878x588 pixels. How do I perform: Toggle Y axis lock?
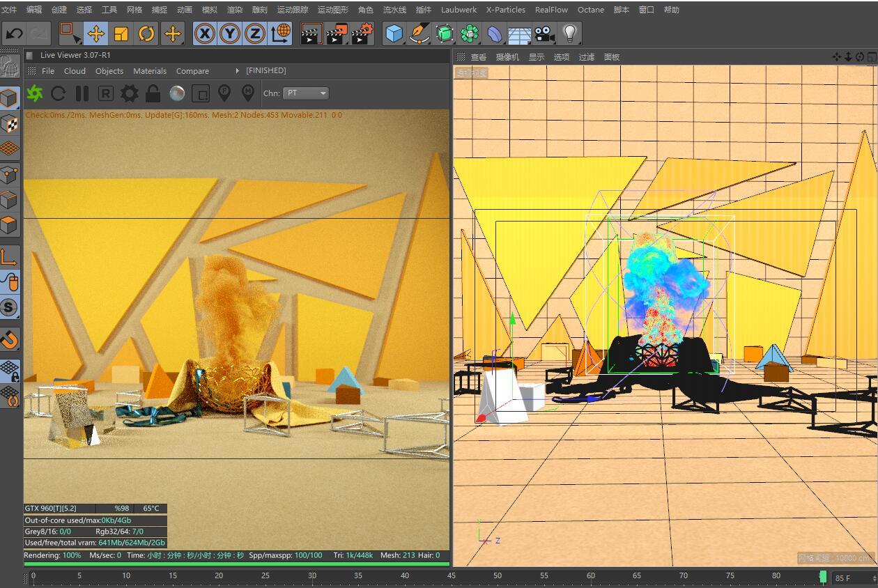[230, 33]
